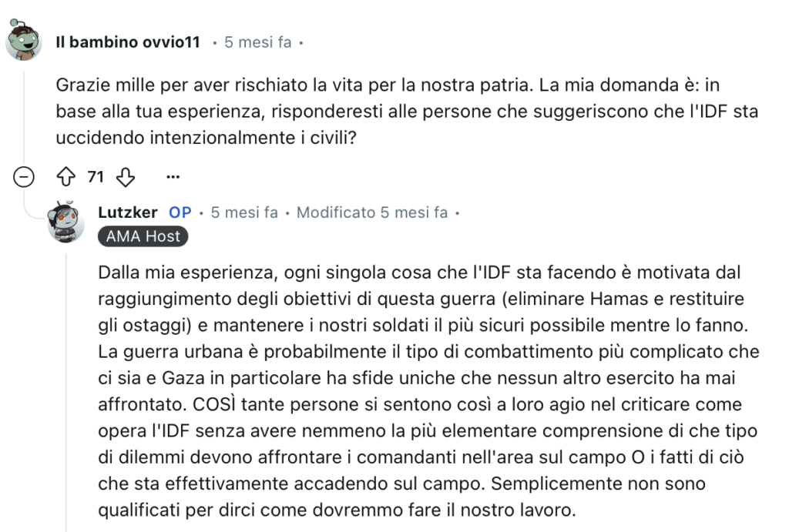Click the 'Modificato 5 mesi fa' edited label
This screenshot has height=532, width=789.
point(371,212)
